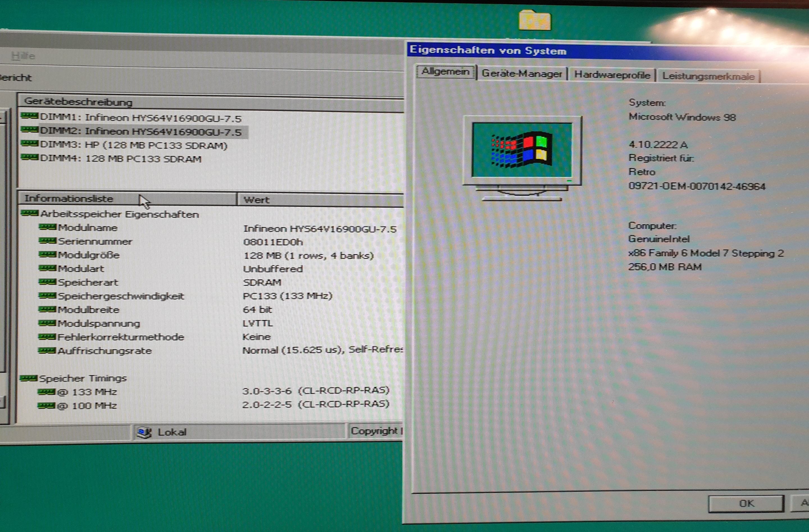Screen dimensions: 809x532
Task: Switch to the Geräte-Manager tab
Action: pyautogui.click(x=521, y=73)
